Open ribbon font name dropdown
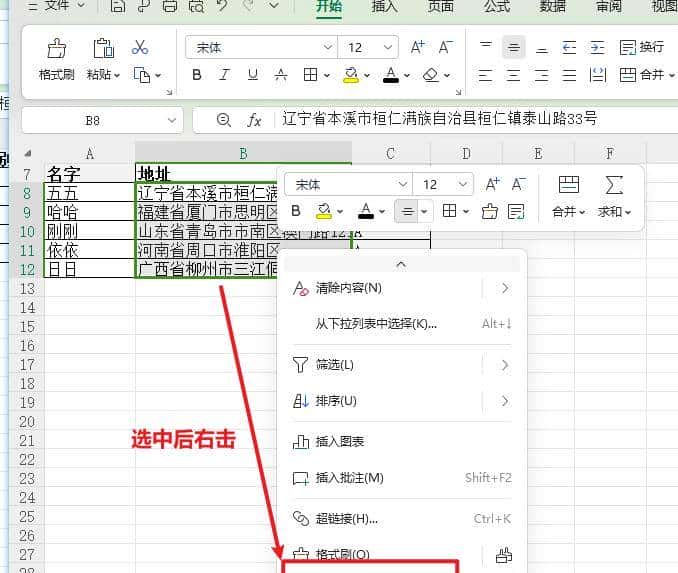The width and height of the screenshot is (678, 573). click(328, 47)
